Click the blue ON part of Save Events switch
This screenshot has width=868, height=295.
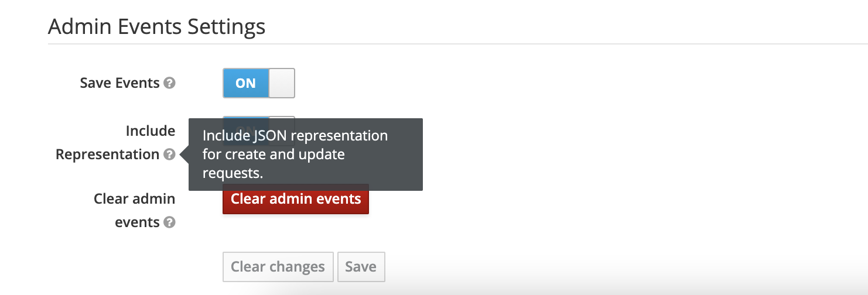[x=245, y=83]
